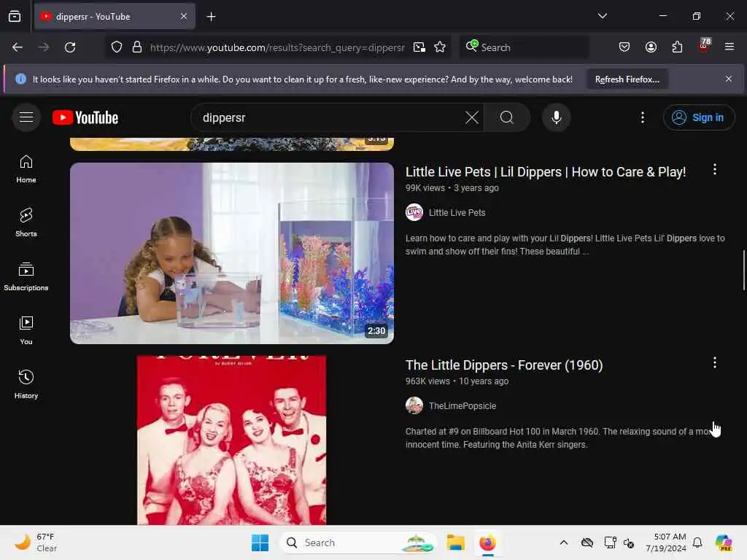This screenshot has height=560, width=747.
Task: Select the dippersr - YouTube tab
Action: click(115, 17)
